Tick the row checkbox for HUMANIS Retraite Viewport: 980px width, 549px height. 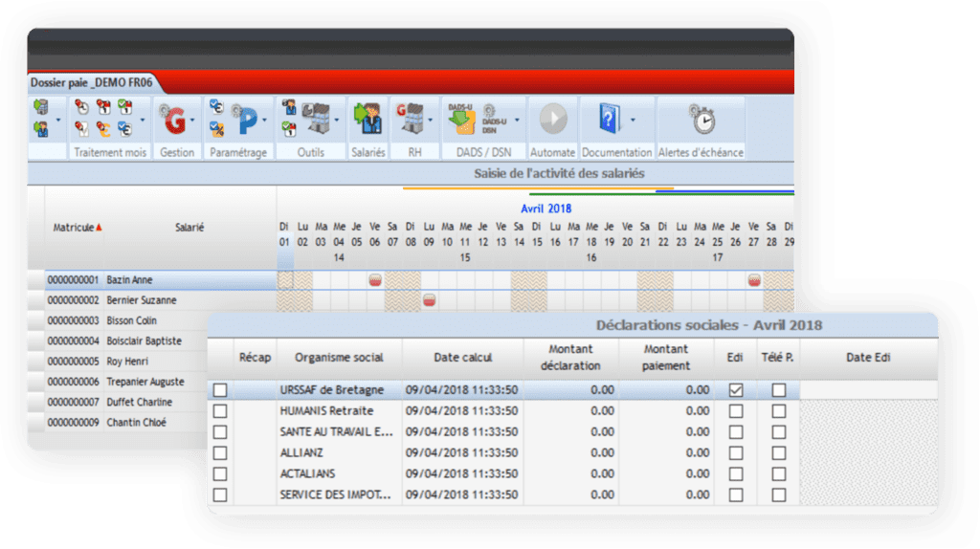click(221, 411)
